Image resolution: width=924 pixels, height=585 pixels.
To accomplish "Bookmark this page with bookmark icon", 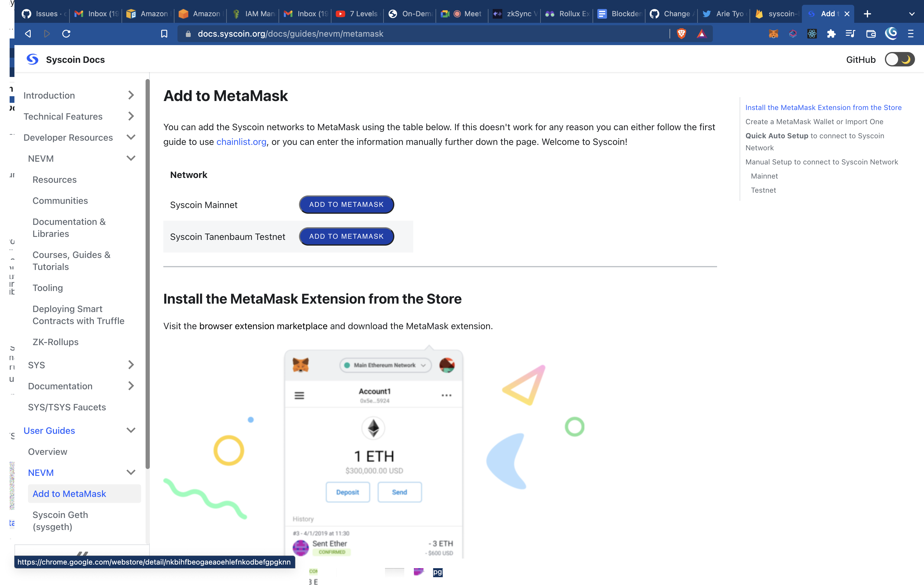I will [x=164, y=34].
